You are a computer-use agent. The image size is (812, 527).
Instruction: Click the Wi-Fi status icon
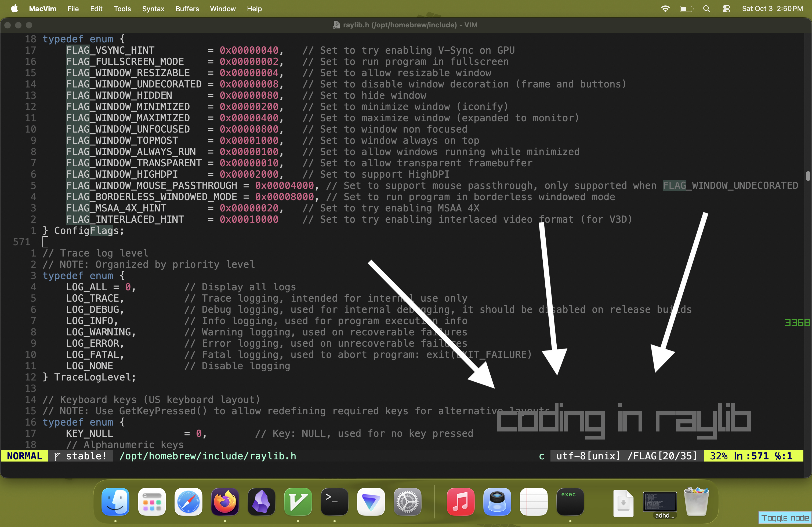click(x=665, y=9)
